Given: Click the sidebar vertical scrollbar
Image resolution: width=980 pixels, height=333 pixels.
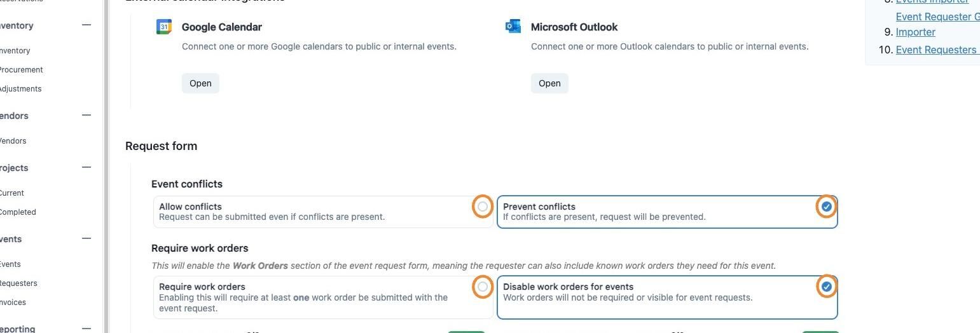Looking at the screenshot, I should 106,165.
